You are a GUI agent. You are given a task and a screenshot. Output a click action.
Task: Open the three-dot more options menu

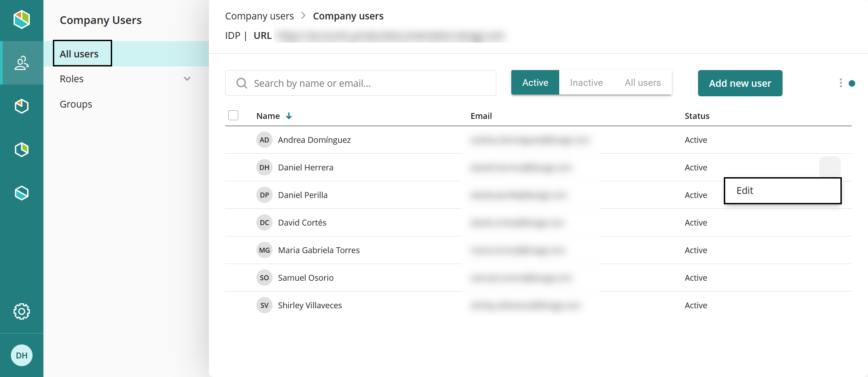coord(840,83)
